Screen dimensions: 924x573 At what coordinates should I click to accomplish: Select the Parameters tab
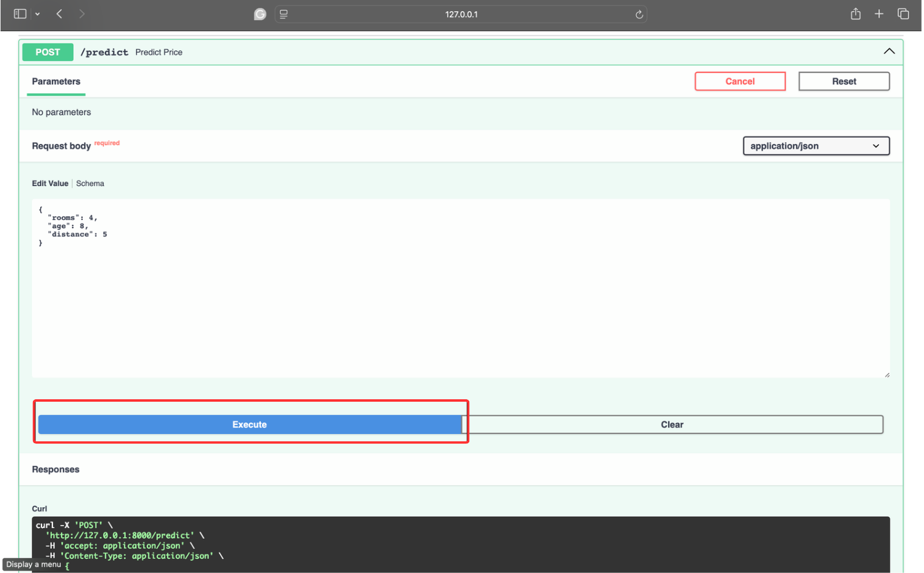coord(55,82)
